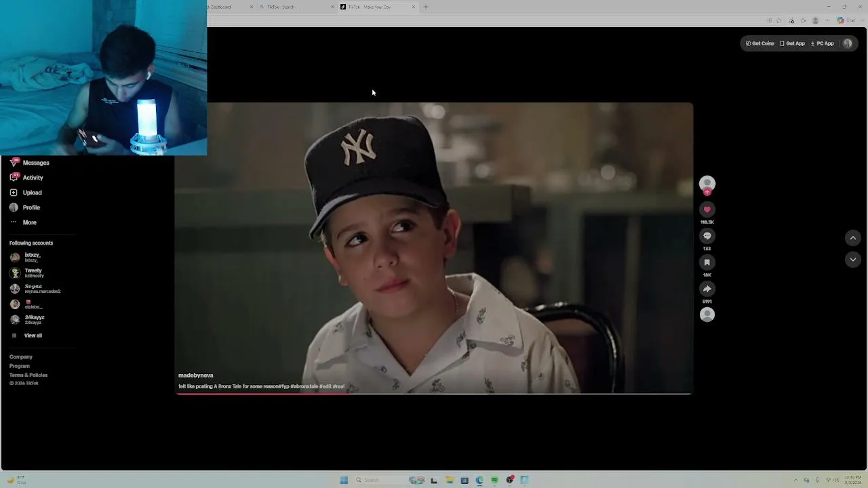Switch to the Dashboard browser tab
The width and height of the screenshot is (868, 488).
pos(231,7)
